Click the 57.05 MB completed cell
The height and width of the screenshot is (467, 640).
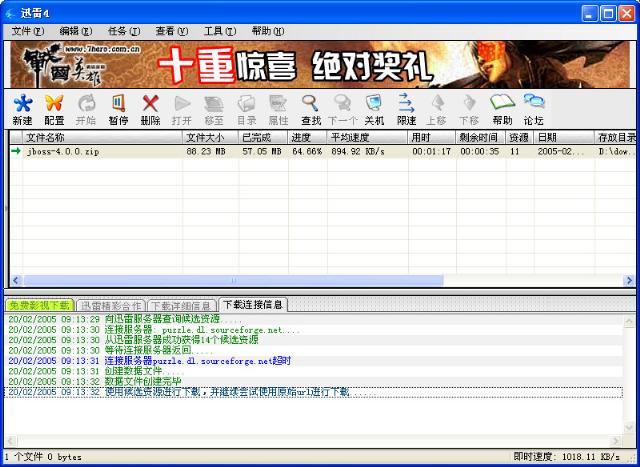[x=262, y=151]
